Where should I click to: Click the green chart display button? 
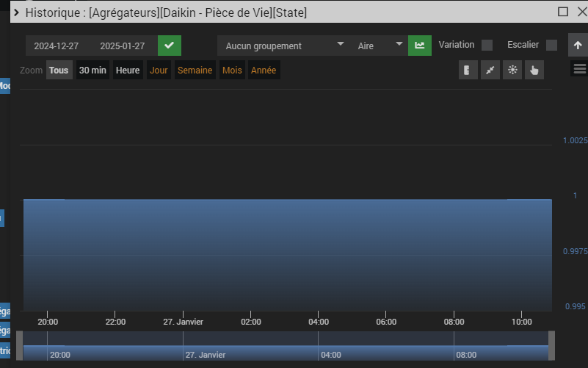(420, 46)
